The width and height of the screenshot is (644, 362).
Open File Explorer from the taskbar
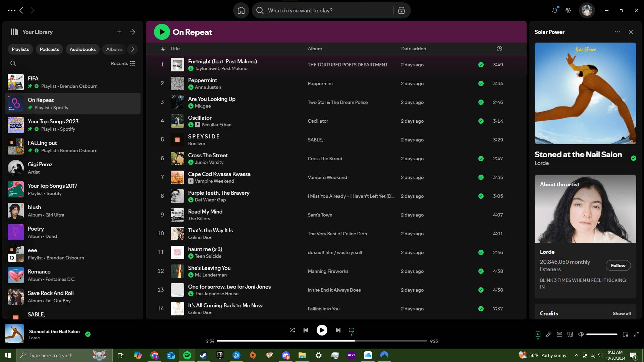[x=302, y=355]
